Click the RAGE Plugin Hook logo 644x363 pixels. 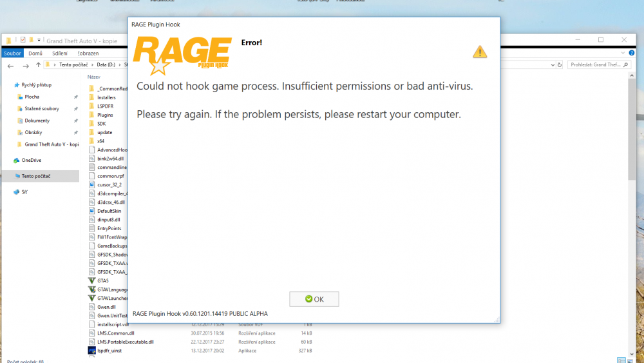pos(182,55)
